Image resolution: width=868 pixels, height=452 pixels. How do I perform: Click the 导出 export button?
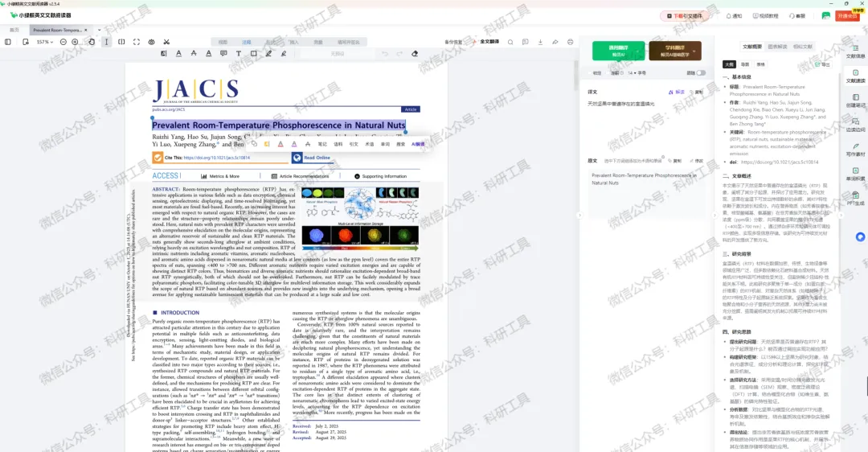point(823,64)
